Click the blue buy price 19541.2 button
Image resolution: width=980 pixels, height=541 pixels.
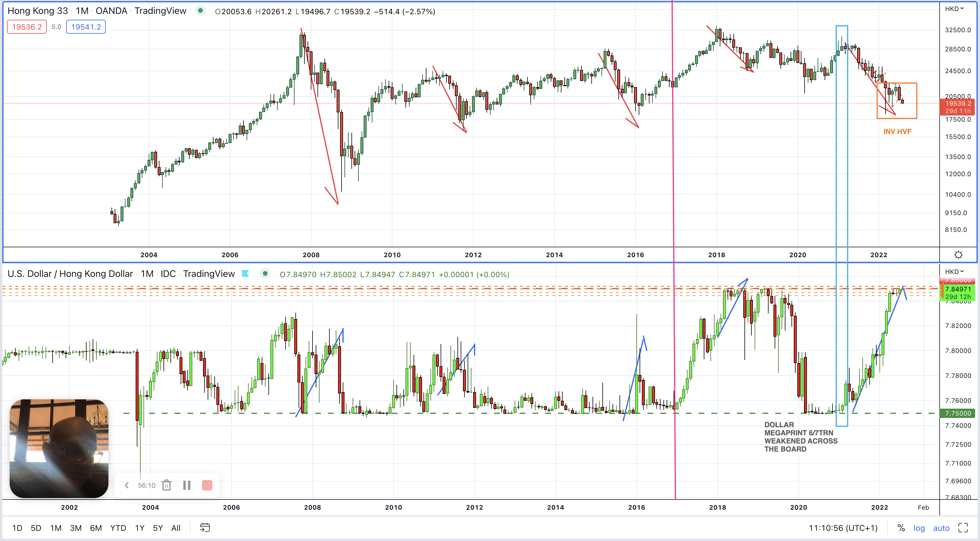[x=86, y=27]
